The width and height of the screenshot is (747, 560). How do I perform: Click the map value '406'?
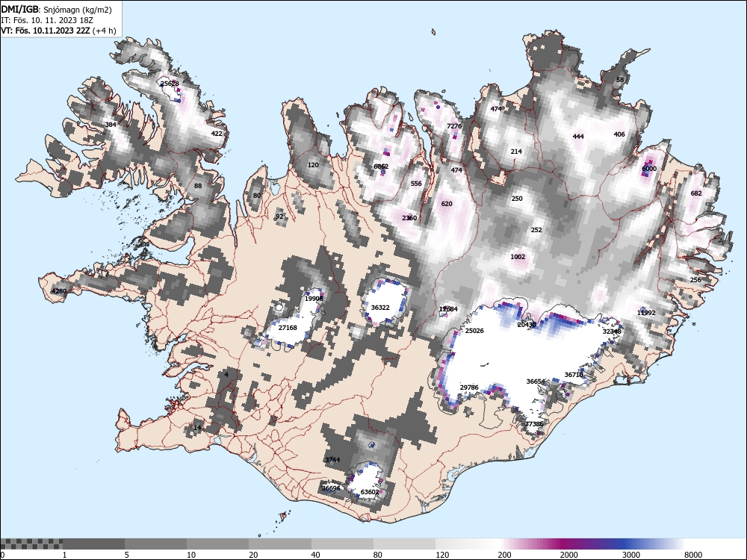pos(619,134)
